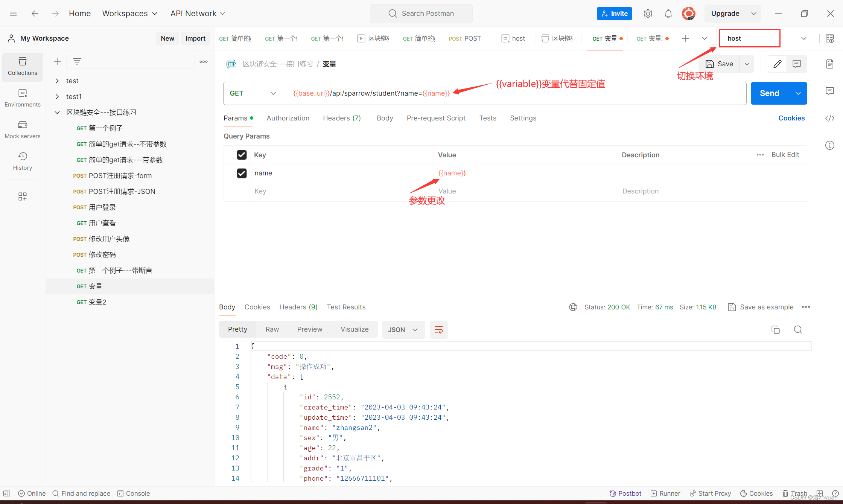Open the host environment selector dropdown

(804, 38)
